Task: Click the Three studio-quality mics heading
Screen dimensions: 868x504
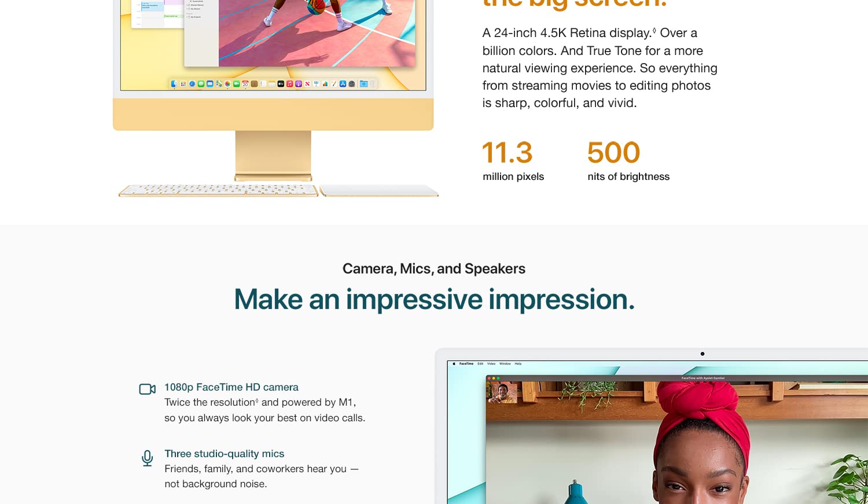Action: 225,454
